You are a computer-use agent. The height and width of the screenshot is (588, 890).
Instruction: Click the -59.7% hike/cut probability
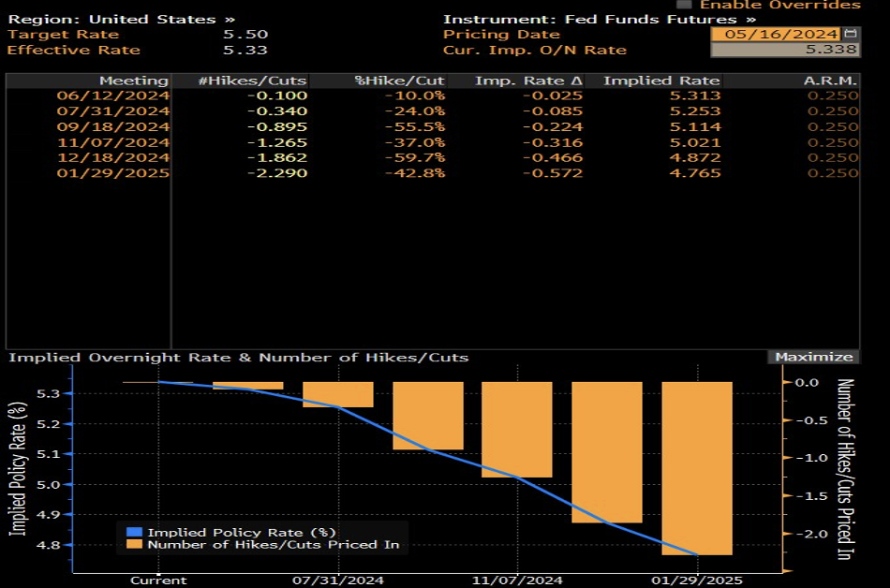click(415, 157)
